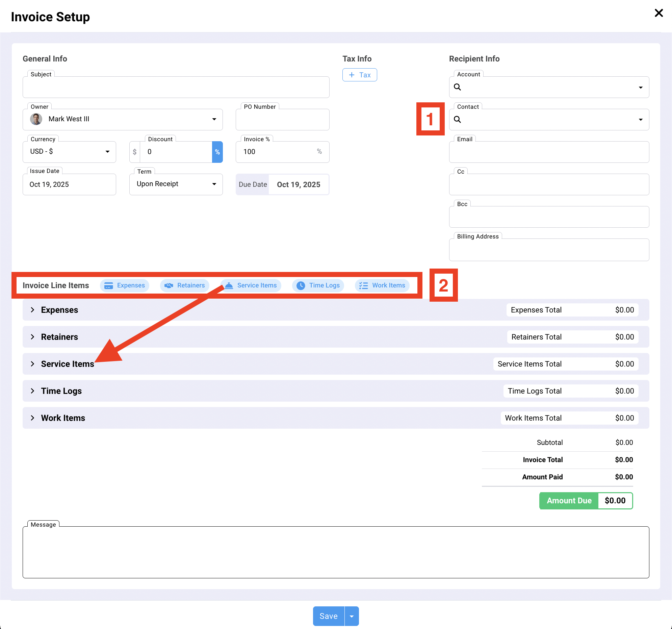Click the Account search magnifier icon

click(457, 87)
